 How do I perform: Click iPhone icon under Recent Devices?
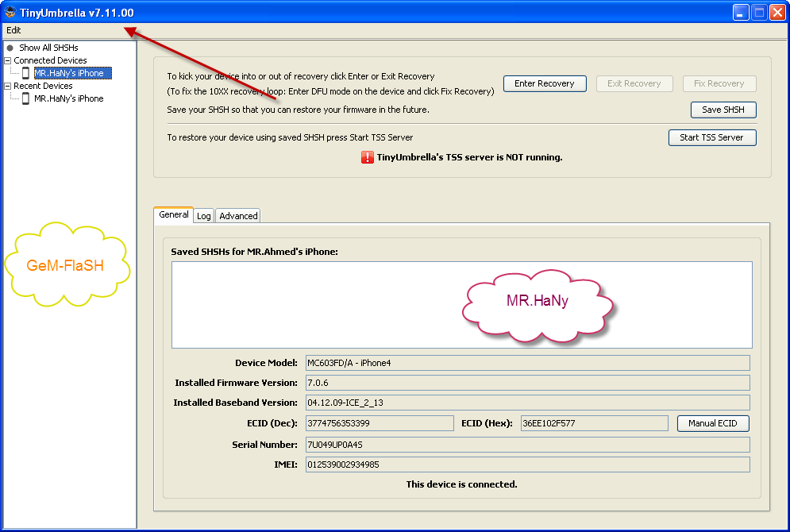coord(26,98)
